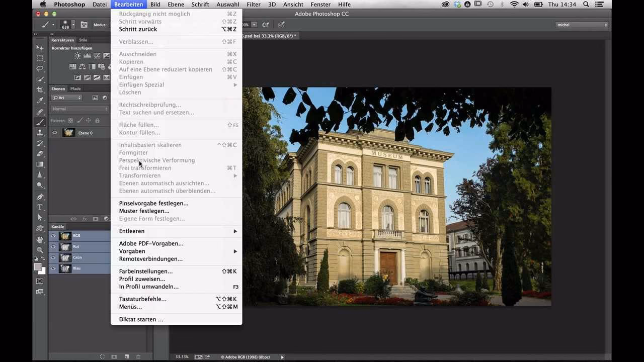Viewport: 644px width, 362px height.
Task: Toggle visibility of the RGB channel
Action: 53,235
